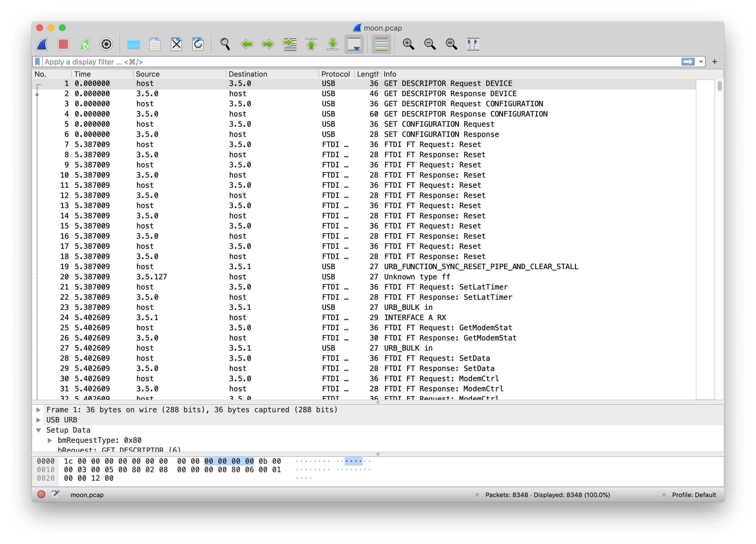756x544 pixels.
Task: Sort by the No. column header
Action: [52, 74]
